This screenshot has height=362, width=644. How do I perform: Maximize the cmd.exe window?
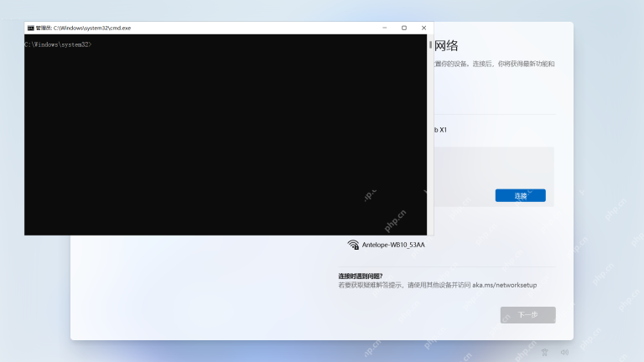click(x=404, y=28)
